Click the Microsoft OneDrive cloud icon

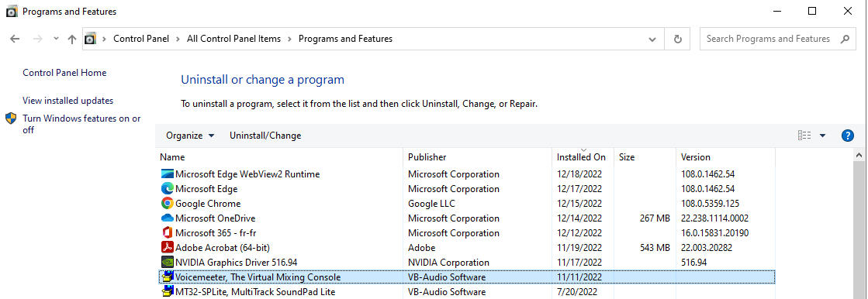[x=168, y=218]
